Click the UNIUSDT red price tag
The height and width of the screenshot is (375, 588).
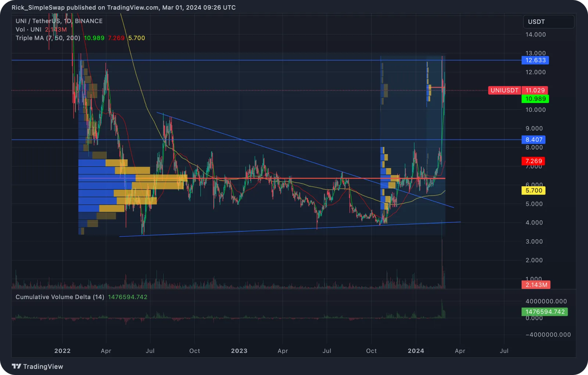point(504,90)
